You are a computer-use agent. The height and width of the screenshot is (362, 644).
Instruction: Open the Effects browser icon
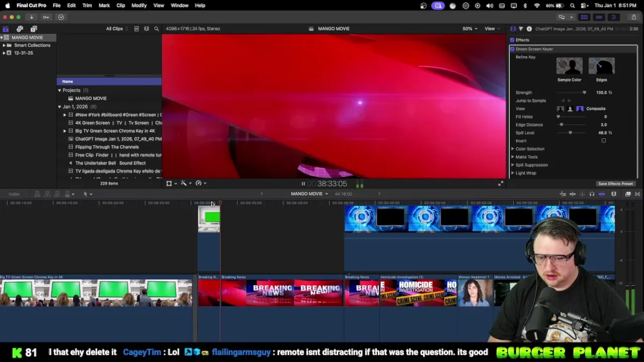pyautogui.click(x=627, y=194)
